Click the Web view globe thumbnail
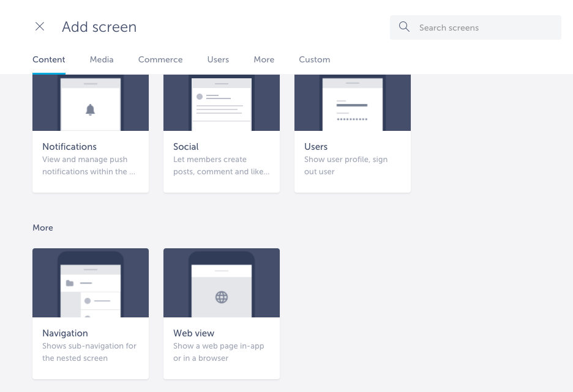 (x=222, y=283)
